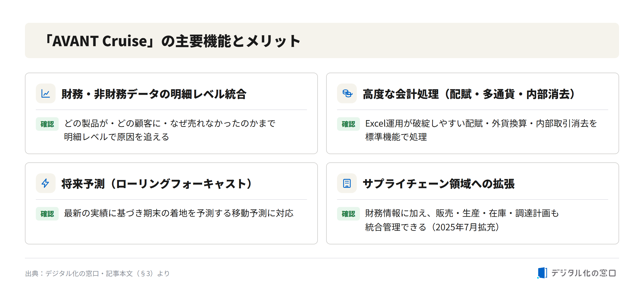This screenshot has height=303, width=644.
Task: Click the lightning bolt icon
Action: click(x=46, y=183)
